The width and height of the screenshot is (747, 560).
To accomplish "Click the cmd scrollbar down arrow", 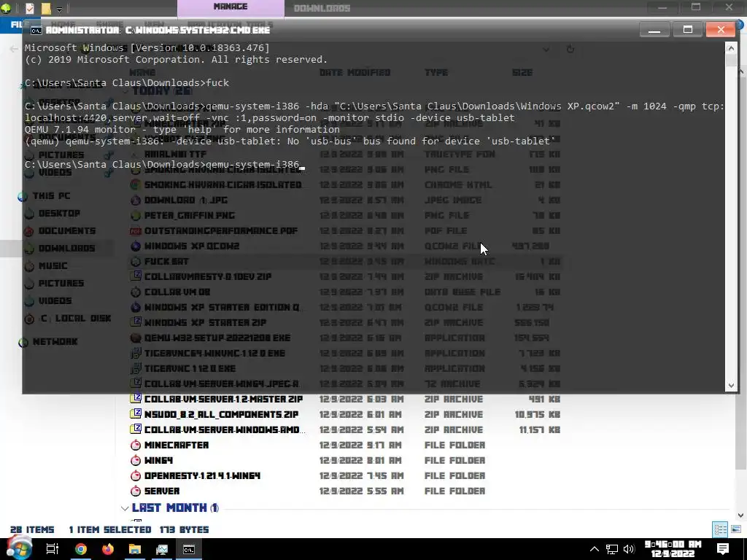I will pos(731,386).
